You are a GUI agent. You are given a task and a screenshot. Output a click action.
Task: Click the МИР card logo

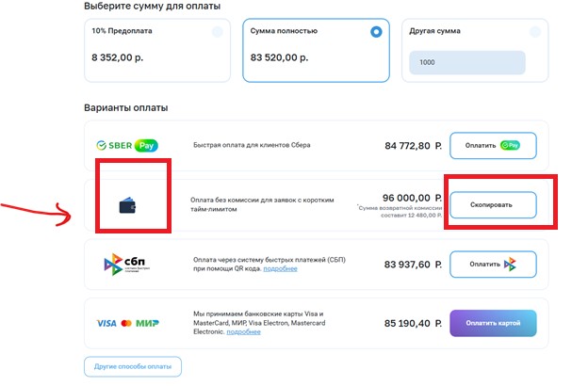coord(147,323)
